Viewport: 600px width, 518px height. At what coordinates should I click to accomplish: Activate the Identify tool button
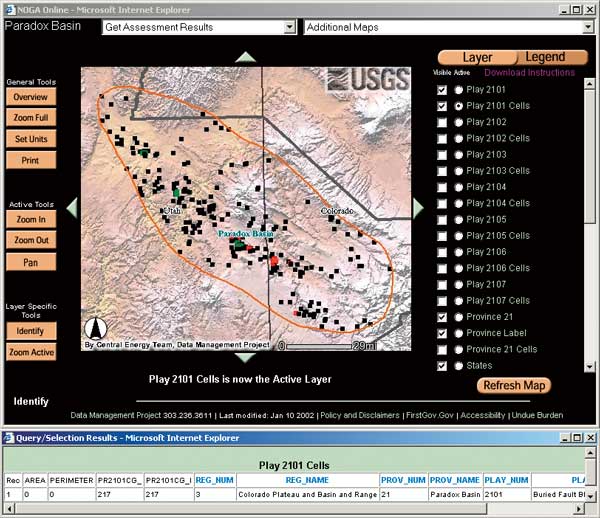pos(31,331)
